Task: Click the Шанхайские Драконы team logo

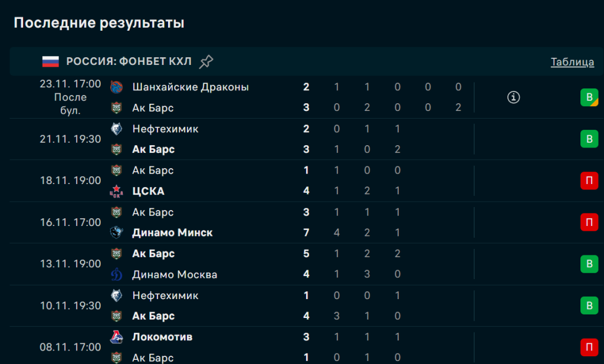Action: (116, 87)
